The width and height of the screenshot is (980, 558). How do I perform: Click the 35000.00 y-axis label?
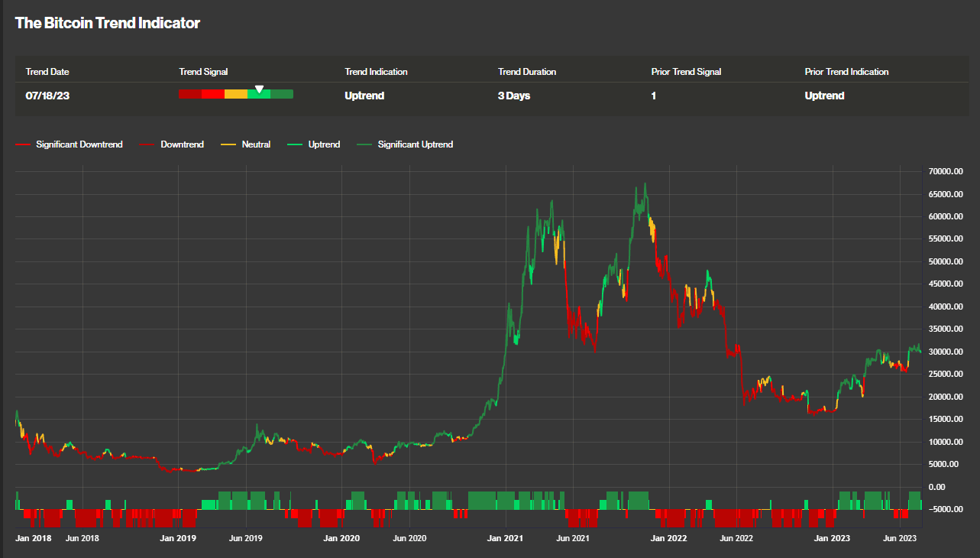[946, 329]
